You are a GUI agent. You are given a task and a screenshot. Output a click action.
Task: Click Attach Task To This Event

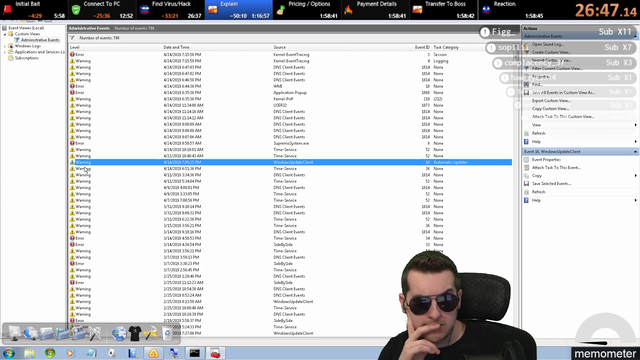click(556, 168)
